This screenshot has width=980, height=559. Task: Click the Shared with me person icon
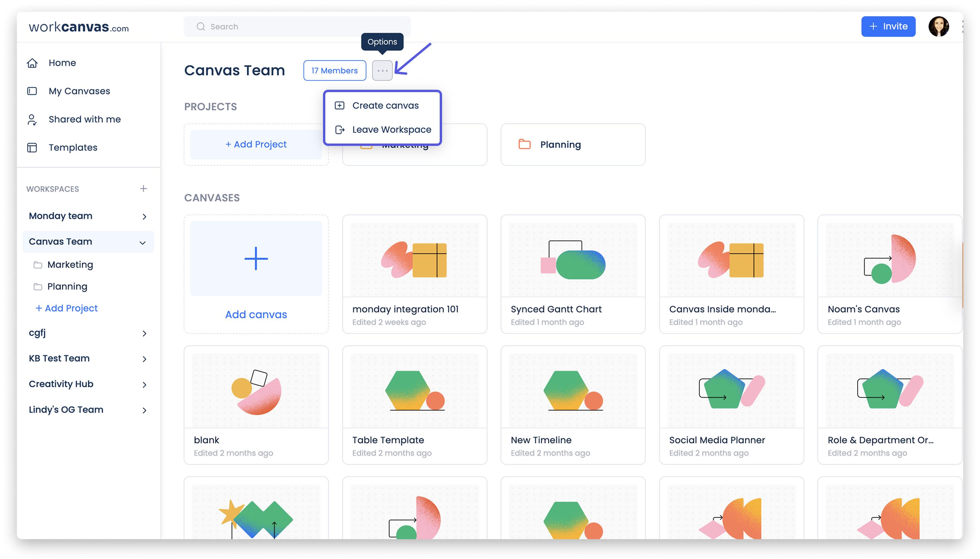[32, 119]
